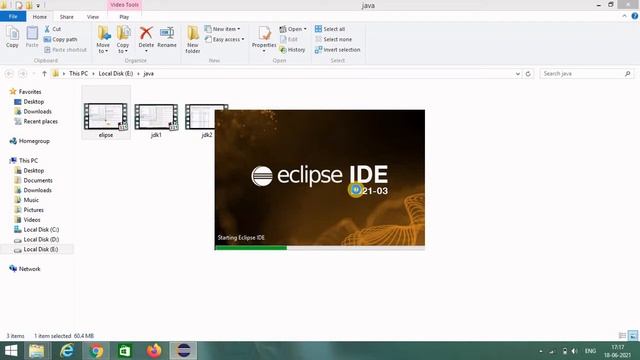This screenshot has height=360, width=640.
Task: Click Select all in the ribbon
Action: tap(330, 29)
